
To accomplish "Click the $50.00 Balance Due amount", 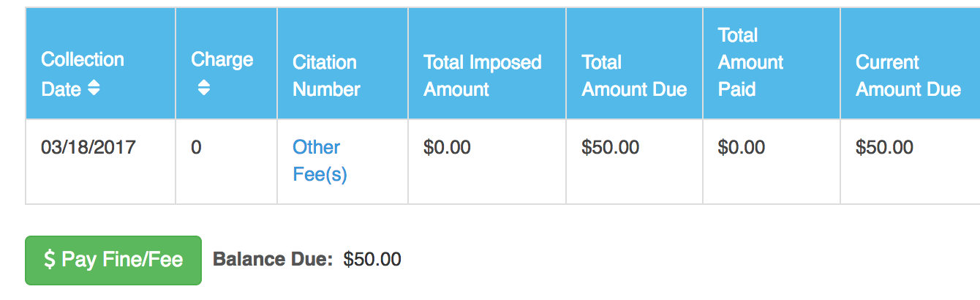I will point(372,260).
